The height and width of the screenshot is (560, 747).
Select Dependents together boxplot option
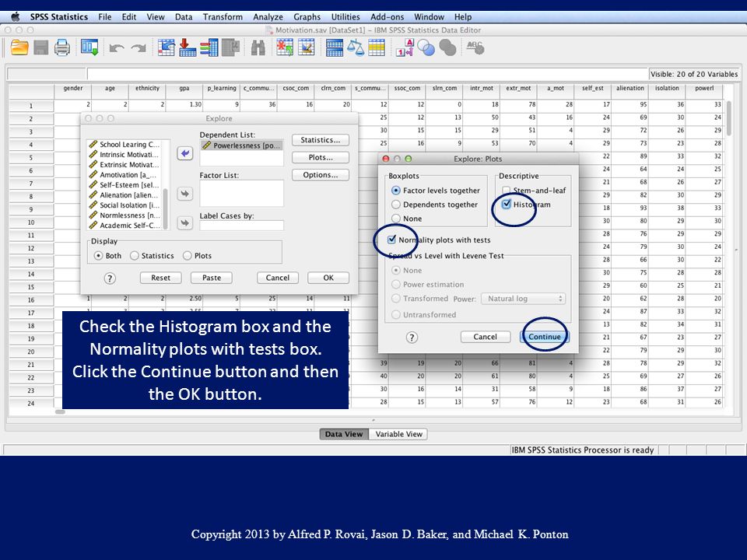tap(434, 205)
